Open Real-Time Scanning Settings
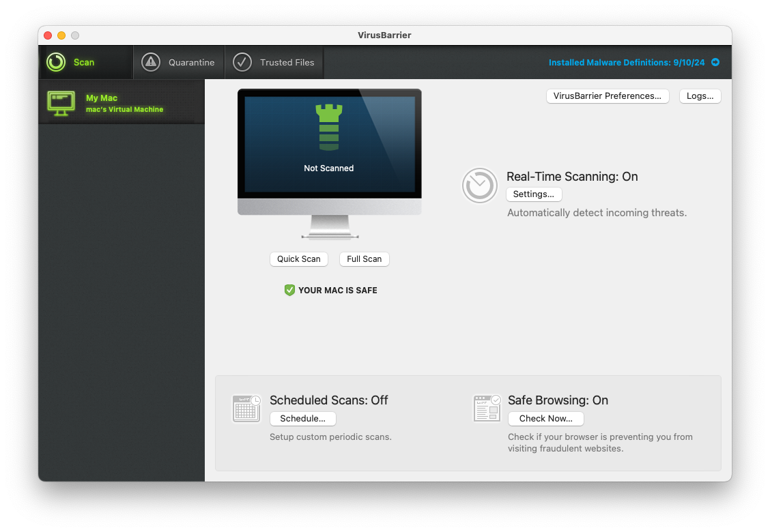This screenshot has width=770, height=532. point(533,194)
